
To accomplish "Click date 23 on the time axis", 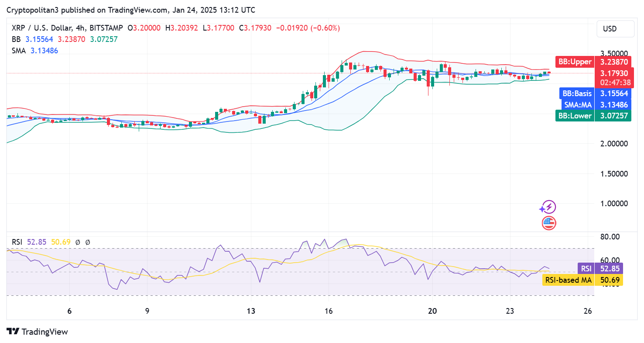I will click(x=510, y=311).
